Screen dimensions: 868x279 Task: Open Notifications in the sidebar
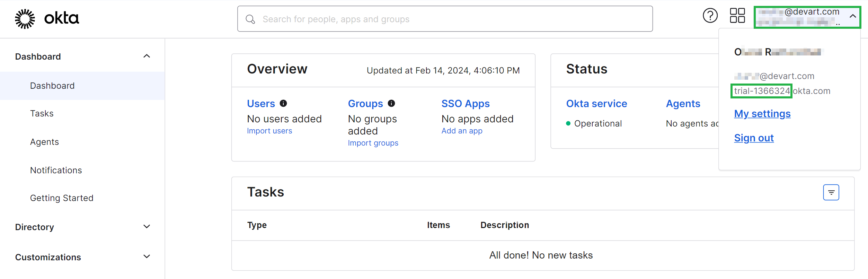pos(56,170)
